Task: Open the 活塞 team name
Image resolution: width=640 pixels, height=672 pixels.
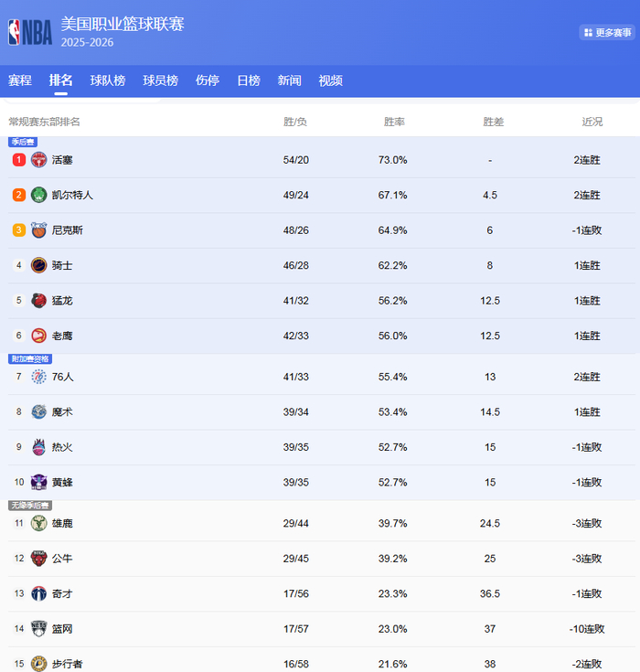Action: (62, 160)
